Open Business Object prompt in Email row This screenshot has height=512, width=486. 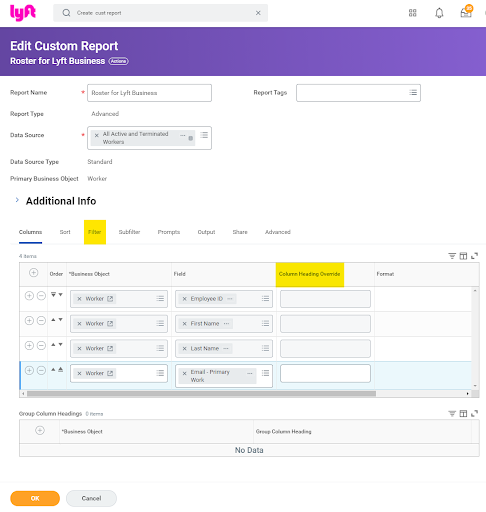tap(160, 373)
